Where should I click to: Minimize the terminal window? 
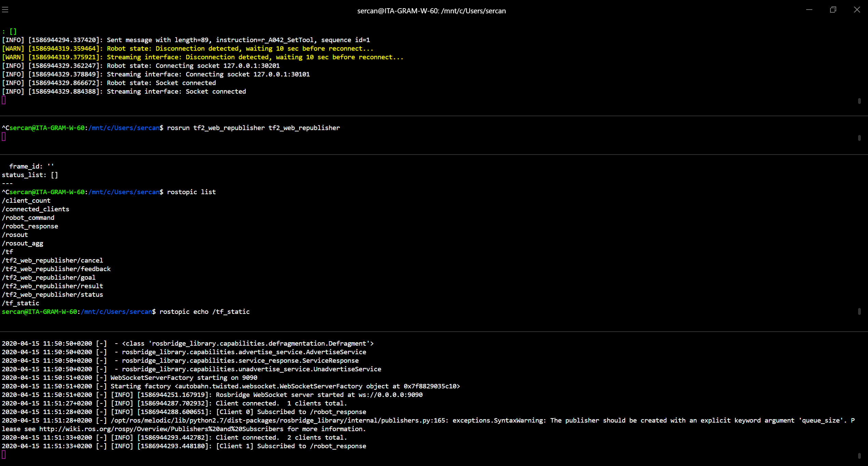click(809, 10)
